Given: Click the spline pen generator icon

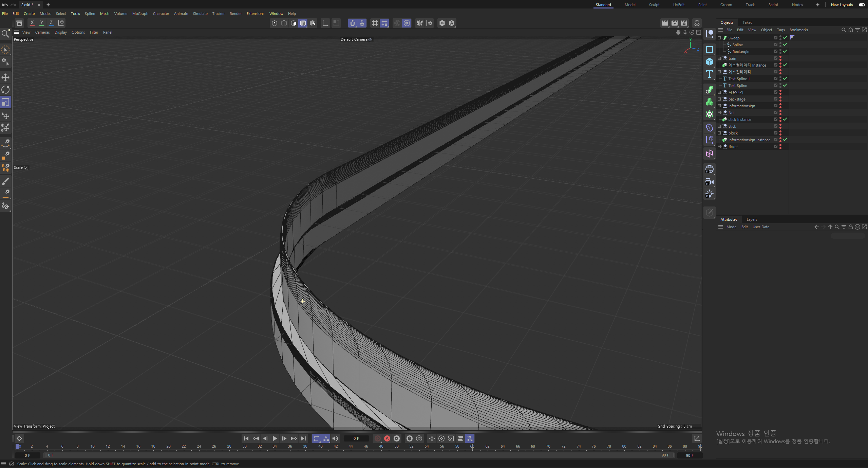Looking at the screenshot, I should tap(710, 90).
